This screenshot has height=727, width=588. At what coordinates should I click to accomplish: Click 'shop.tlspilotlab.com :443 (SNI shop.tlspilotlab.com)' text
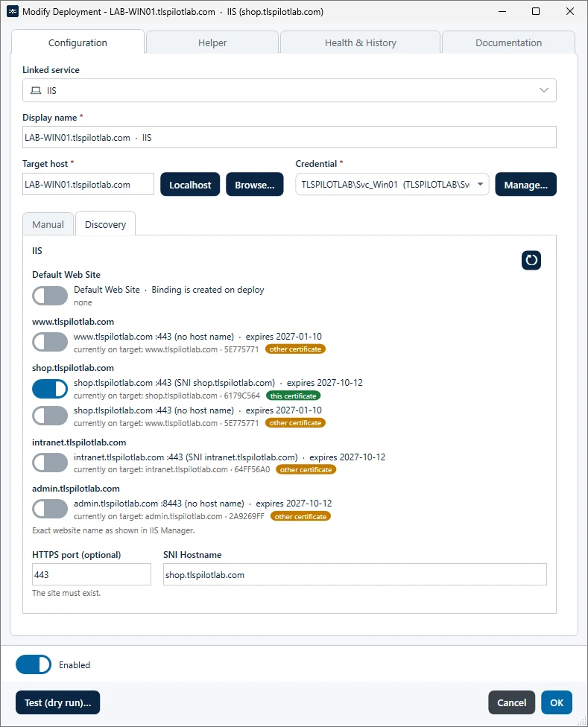(x=174, y=383)
